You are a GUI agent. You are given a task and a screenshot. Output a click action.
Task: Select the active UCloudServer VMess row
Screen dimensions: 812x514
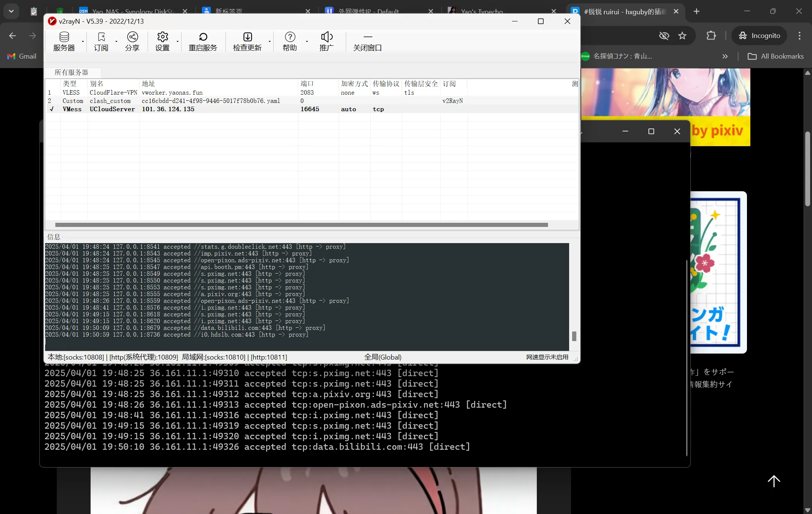click(112, 109)
